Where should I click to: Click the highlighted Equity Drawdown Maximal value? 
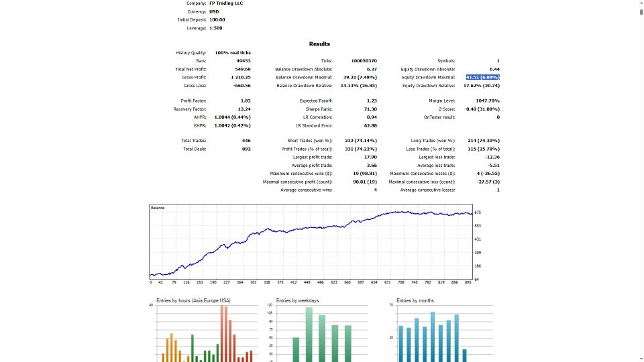[482, 77]
